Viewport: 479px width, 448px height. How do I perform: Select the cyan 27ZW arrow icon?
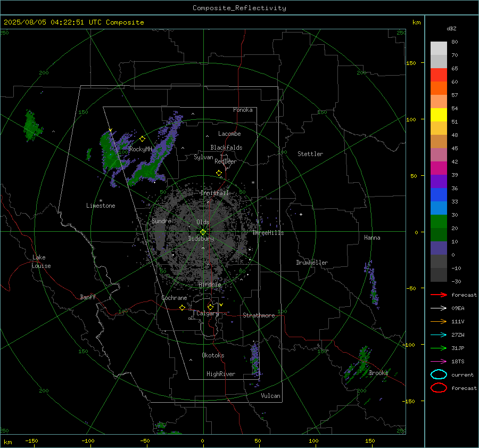439,335
